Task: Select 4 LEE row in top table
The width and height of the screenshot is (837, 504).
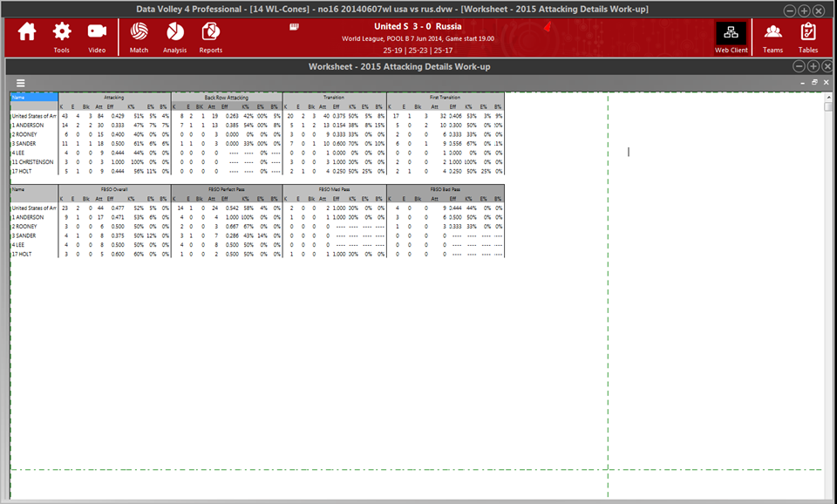Action: (257, 153)
